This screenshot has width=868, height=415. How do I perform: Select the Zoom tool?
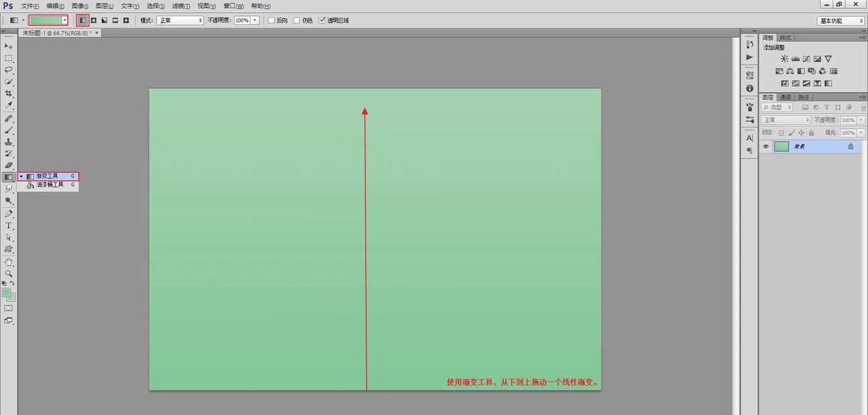9,273
